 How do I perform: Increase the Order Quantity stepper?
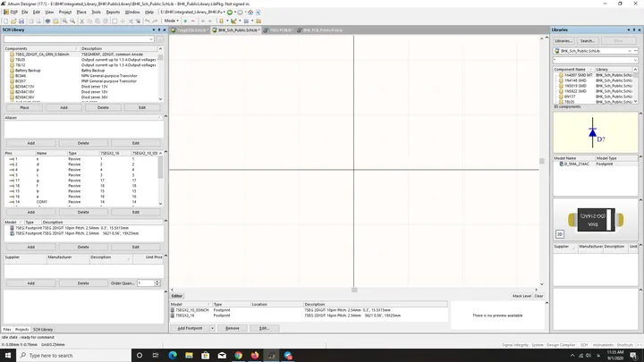pyautogui.click(x=157, y=282)
